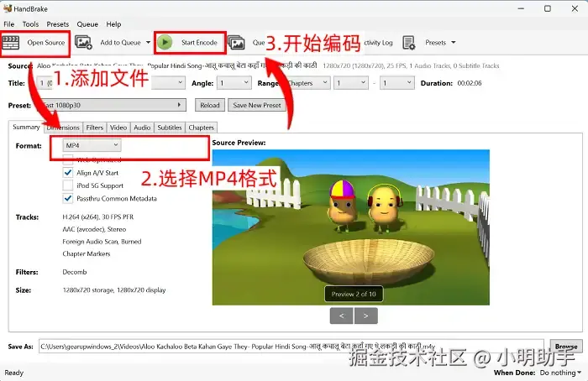Image resolution: width=588 pixels, height=381 pixels.
Task: Switch to the Summary tab
Action: tap(26, 127)
